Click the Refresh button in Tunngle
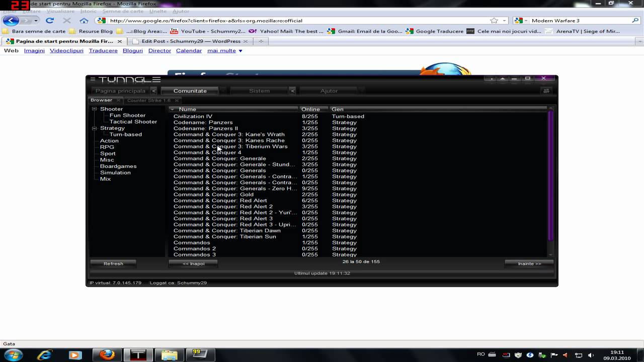The height and width of the screenshot is (362, 644). click(x=113, y=263)
